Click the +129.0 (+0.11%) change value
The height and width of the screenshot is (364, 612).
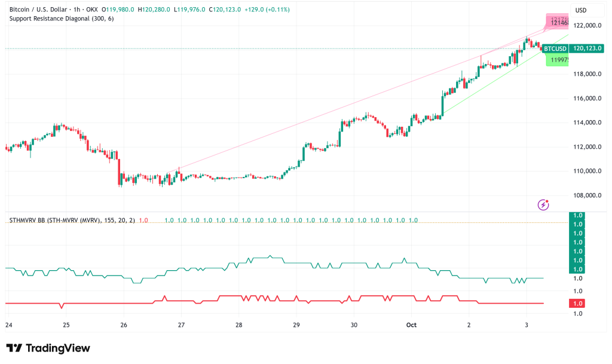pos(252,10)
